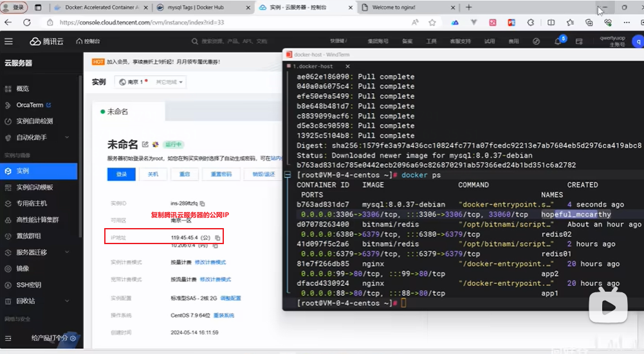The height and width of the screenshot is (354, 644).
Task: Click the 调整配置 link
Action: 230,299
